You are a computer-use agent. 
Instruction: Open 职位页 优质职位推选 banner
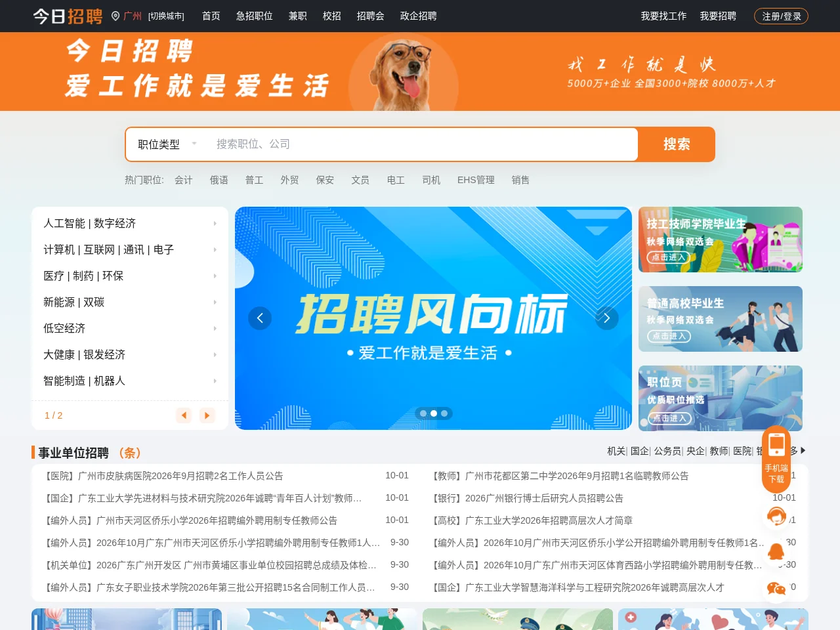click(x=721, y=398)
